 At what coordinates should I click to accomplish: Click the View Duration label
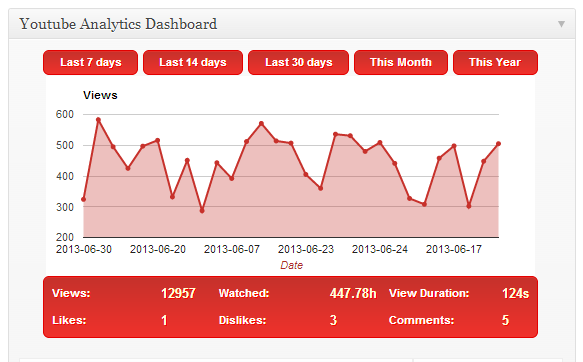pyautogui.click(x=429, y=294)
